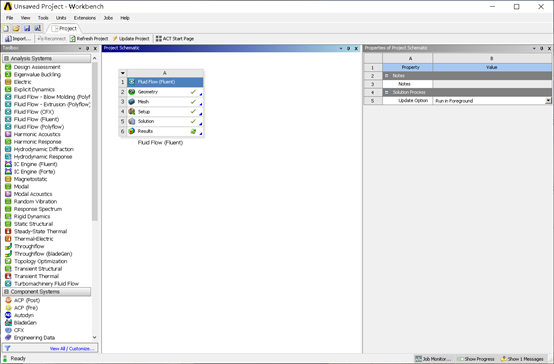Select the Mesh cell in Fluid Flow system
This screenshot has width=554, height=364.
[x=165, y=102]
